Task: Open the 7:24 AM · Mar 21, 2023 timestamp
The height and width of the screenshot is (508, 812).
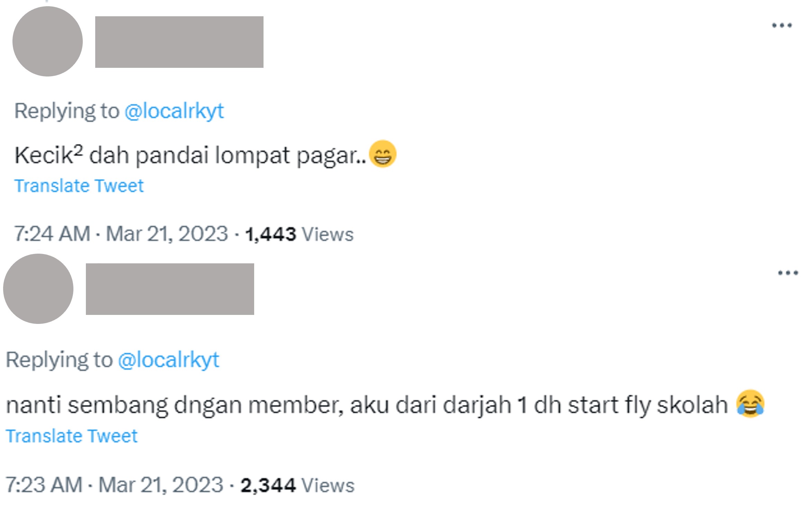Action: click(x=121, y=234)
